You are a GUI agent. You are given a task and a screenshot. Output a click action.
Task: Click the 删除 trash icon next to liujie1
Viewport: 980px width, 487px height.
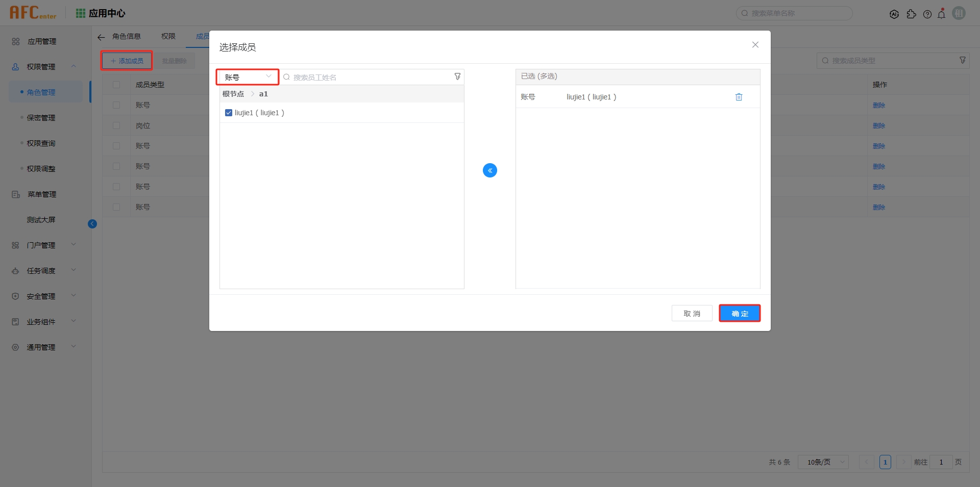(739, 96)
